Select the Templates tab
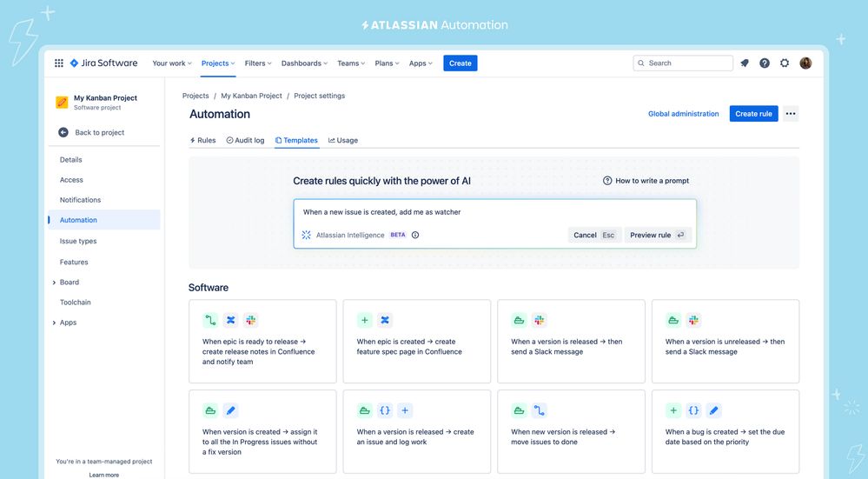This screenshot has height=479, width=868. tap(296, 140)
